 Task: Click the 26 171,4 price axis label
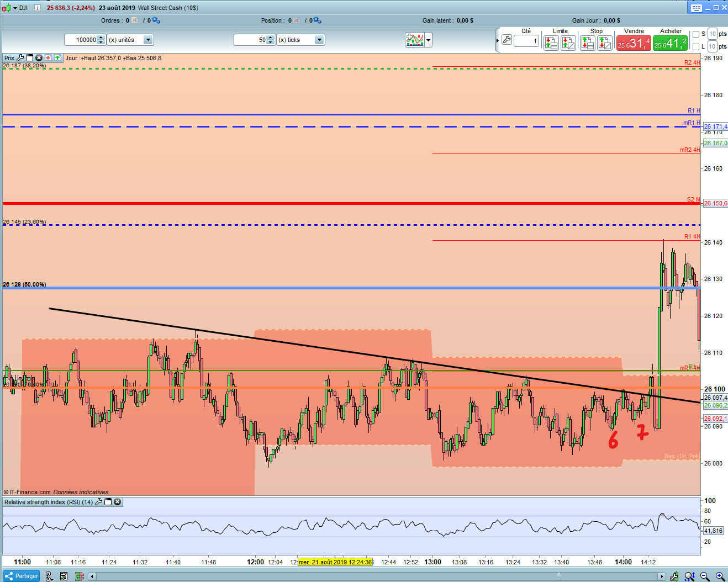pos(715,126)
